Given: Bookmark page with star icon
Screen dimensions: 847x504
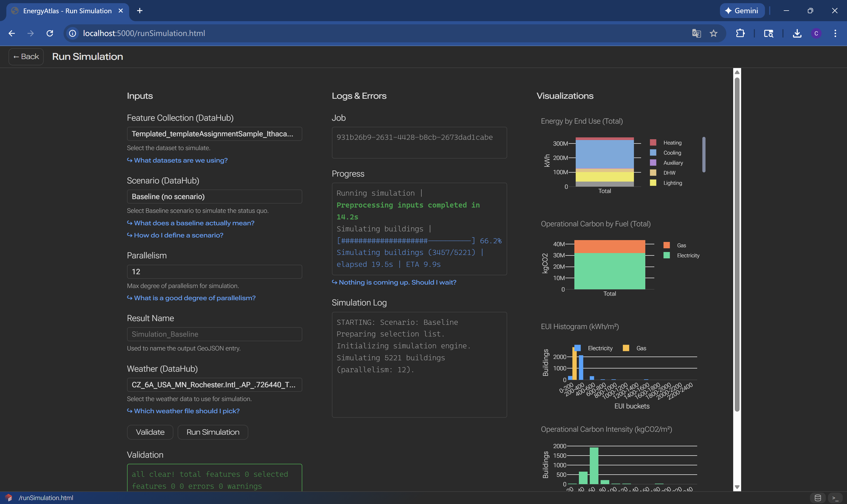Looking at the screenshot, I should tap(714, 33).
